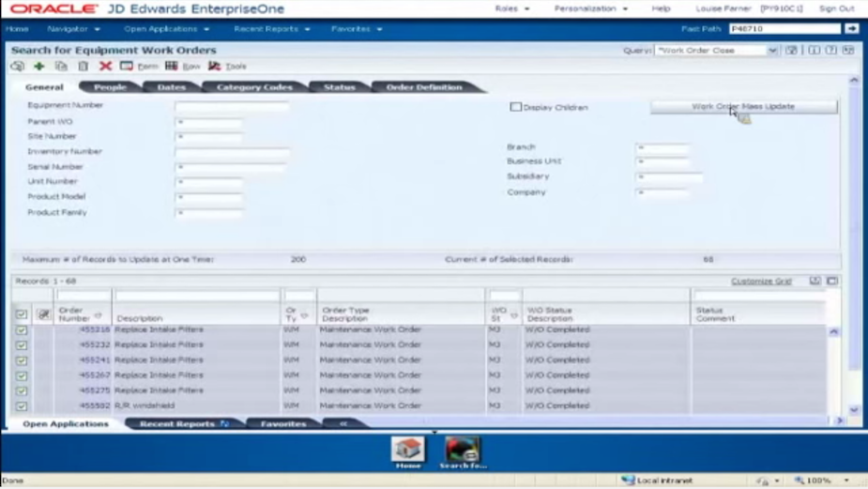Collapse the bottom carousel with the chevron tab
Viewport: 868px width, 489px height.
343,423
